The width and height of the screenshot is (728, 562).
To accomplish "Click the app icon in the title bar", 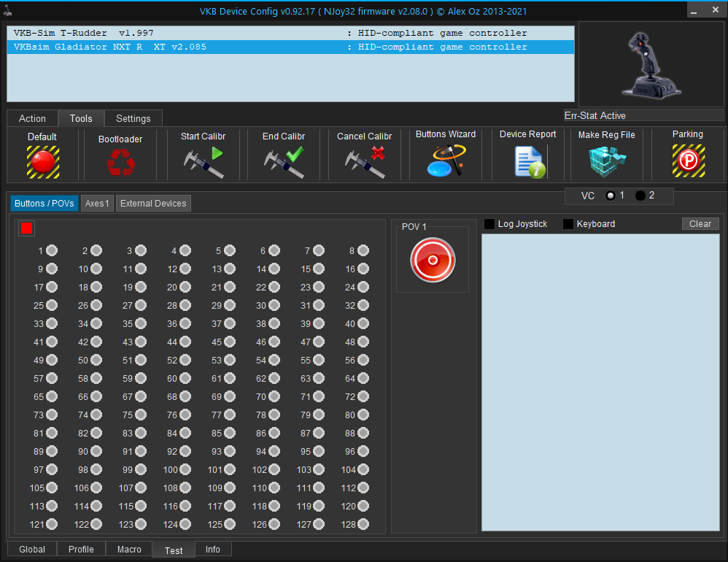I will coord(7,11).
